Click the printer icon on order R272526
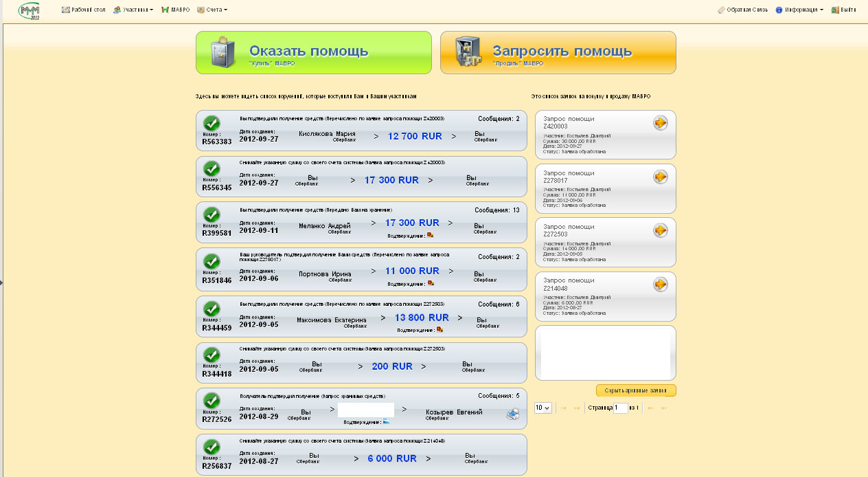The height and width of the screenshot is (477, 868). coord(513,414)
